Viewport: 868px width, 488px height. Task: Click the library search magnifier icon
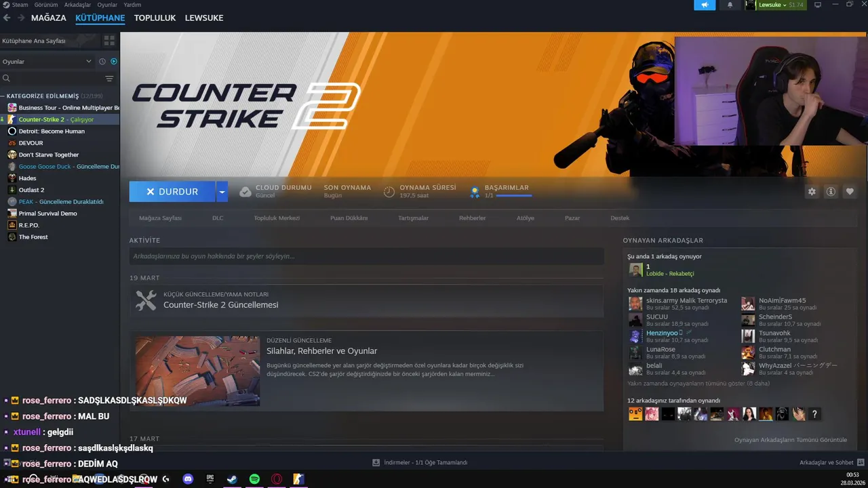pyautogui.click(x=6, y=79)
